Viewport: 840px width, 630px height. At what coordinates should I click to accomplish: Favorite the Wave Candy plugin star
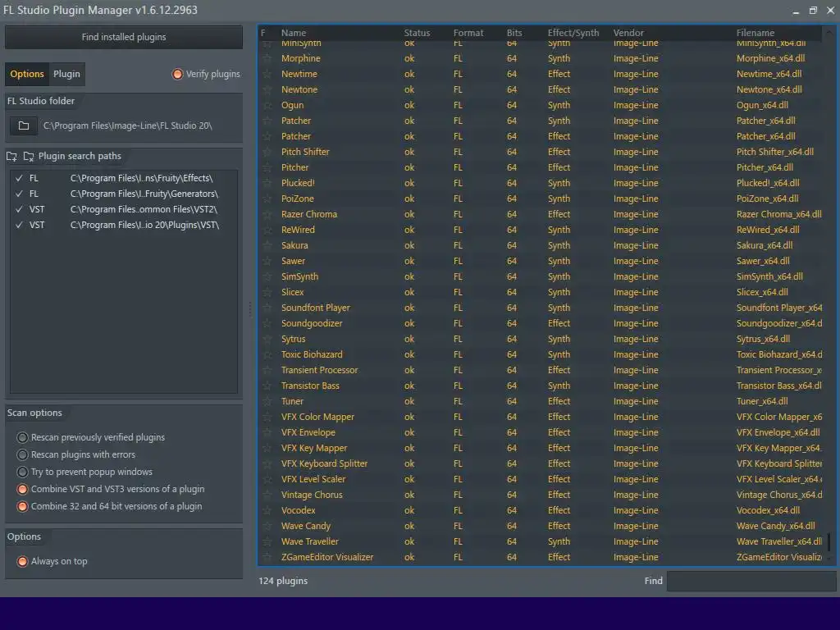click(x=267, y=526)
